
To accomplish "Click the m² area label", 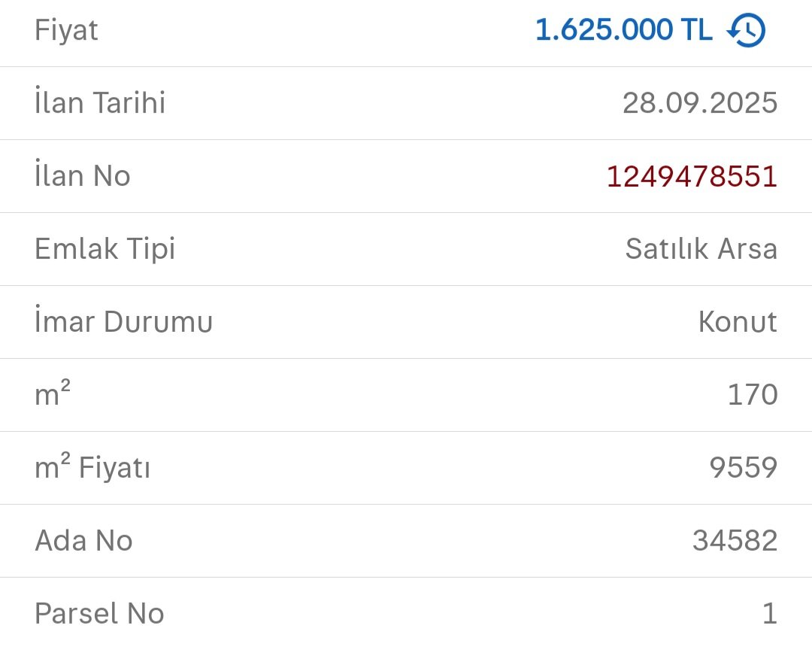I will 53,394.
